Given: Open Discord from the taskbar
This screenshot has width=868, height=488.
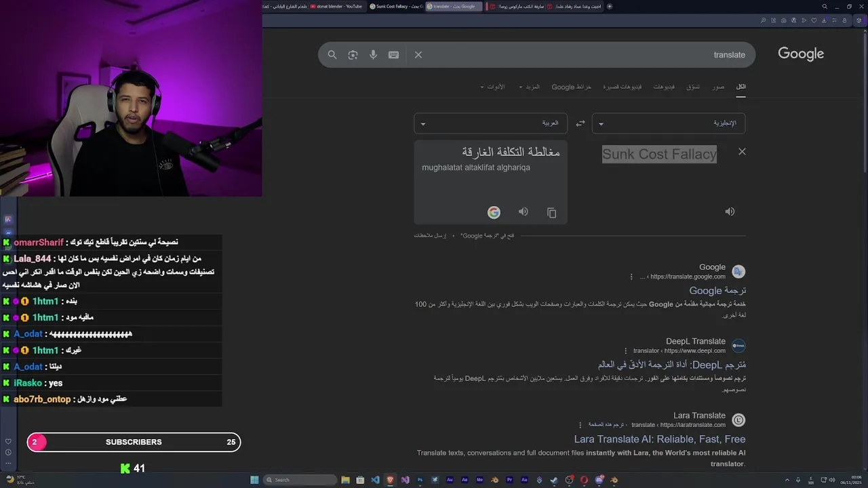Looking at the screenshot, I should tap(599, 480).
